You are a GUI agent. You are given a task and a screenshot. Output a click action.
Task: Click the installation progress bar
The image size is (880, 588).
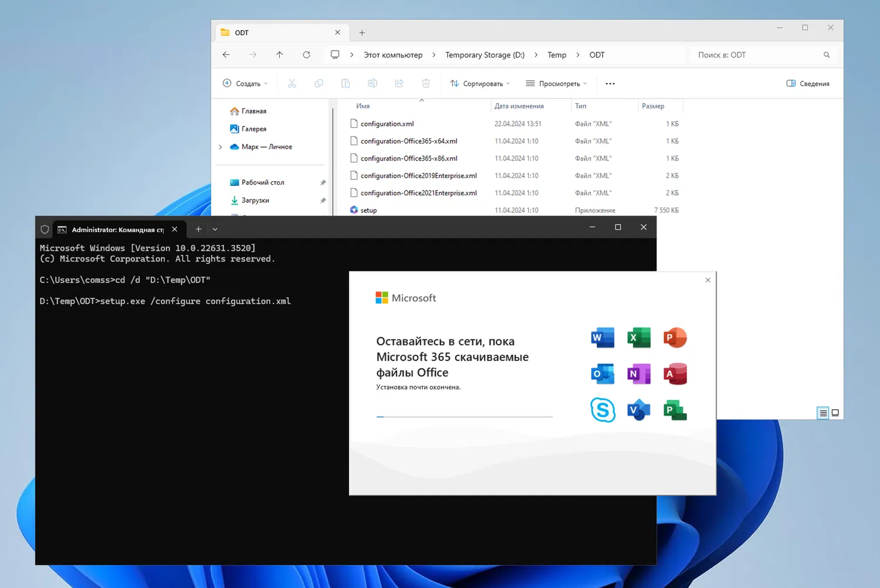(x=465, y=417)
